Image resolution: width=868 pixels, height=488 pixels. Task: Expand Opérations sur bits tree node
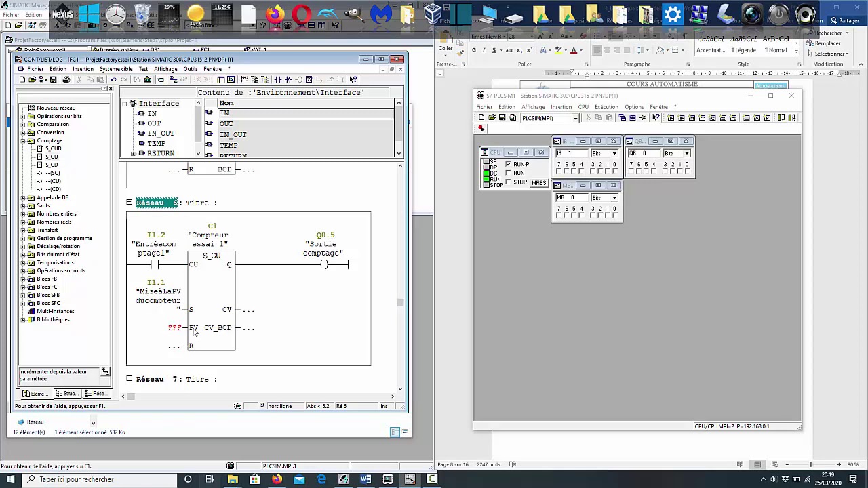[23, 116]
